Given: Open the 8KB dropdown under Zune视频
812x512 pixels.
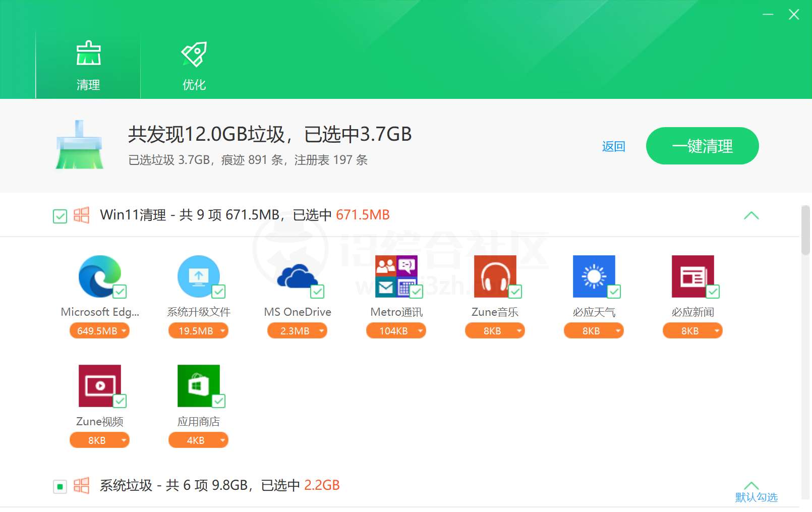Looking at the screenshot, I should pos(100,440).
